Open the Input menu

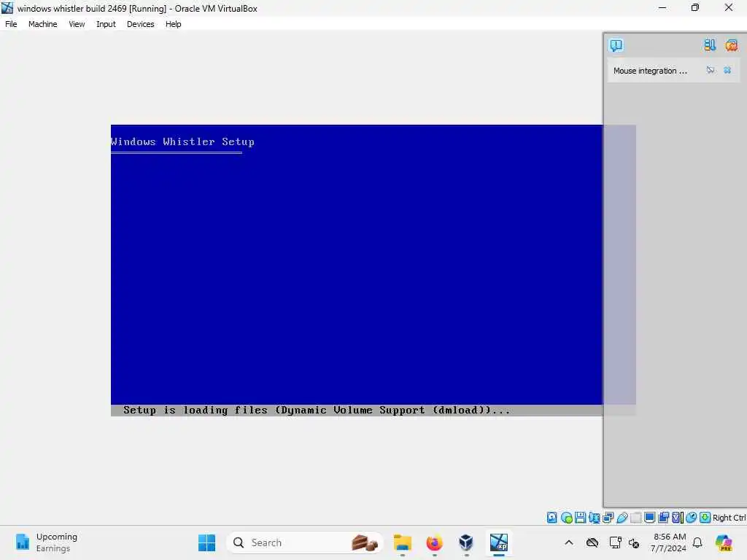coord(106,24)
